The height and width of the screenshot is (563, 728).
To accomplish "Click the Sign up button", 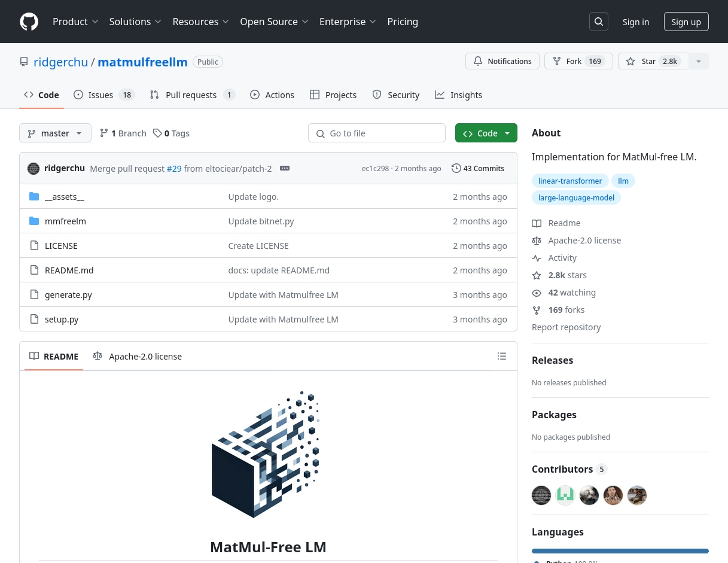I will tap(686, 22).
